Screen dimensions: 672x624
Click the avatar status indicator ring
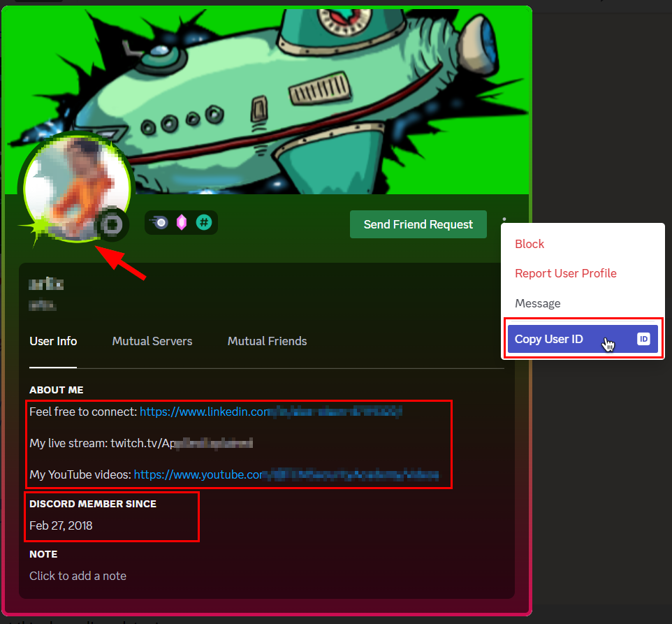tap(112, 224)
